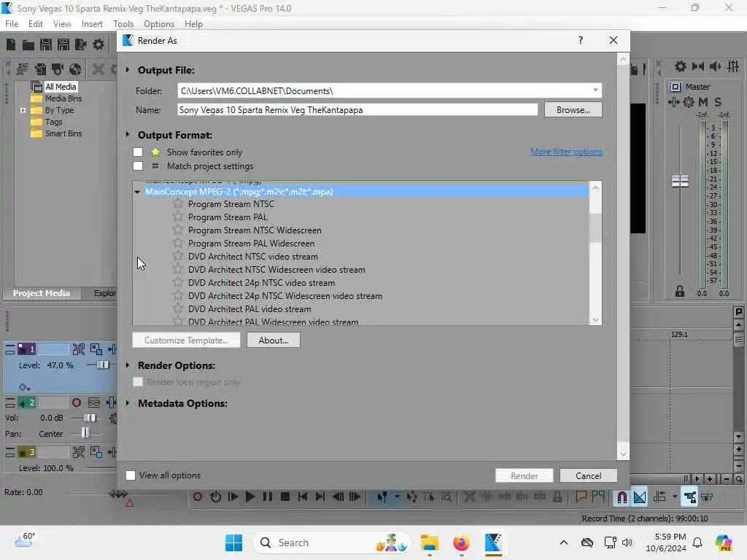Click the Render As help question mark

click(x=580, y=41)
